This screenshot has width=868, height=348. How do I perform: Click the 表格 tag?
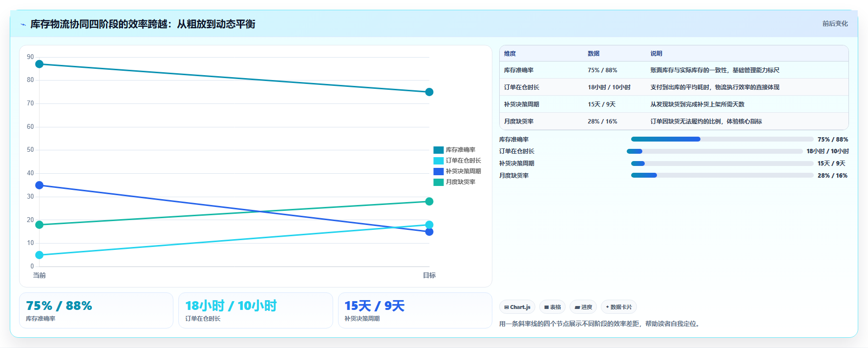[x=552, y=307]
